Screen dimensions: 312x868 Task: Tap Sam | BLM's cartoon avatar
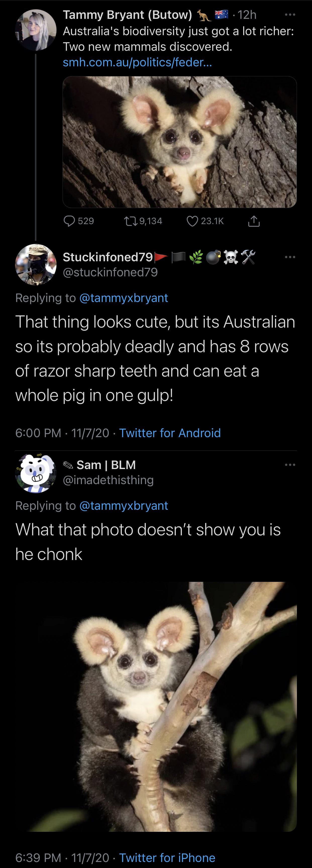[36, 473]
